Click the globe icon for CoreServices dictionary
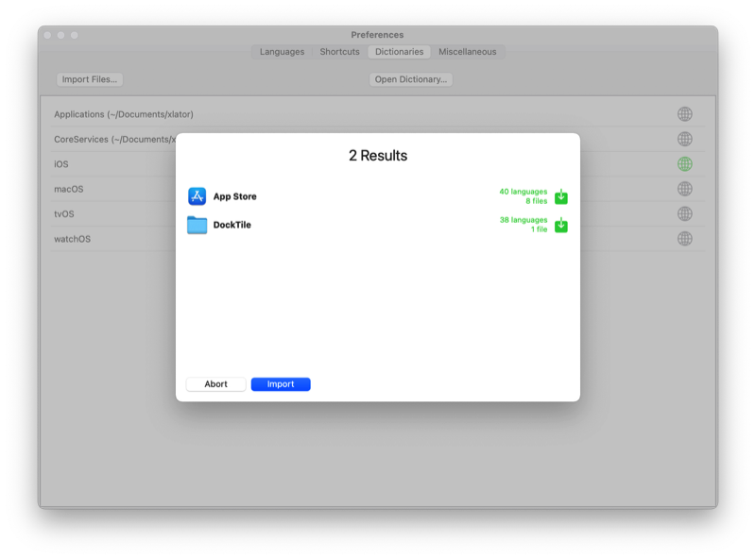Screen dimensions: 756x559 click(x=685, y=139)
